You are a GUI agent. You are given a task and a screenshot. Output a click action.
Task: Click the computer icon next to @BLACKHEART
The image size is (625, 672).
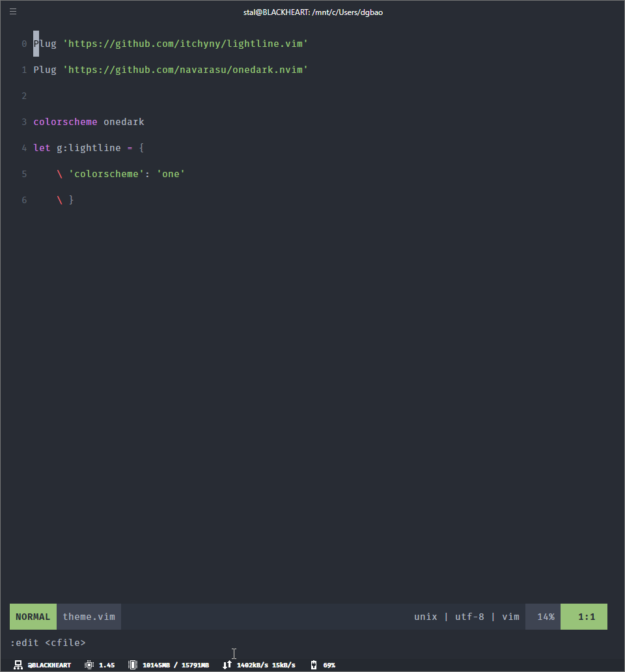click(18, 665)
